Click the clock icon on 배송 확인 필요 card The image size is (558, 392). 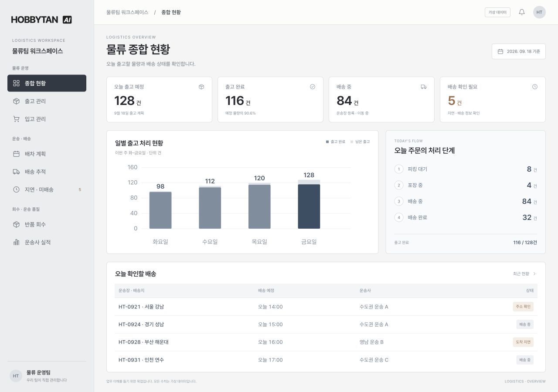click(x=535, y=87)
